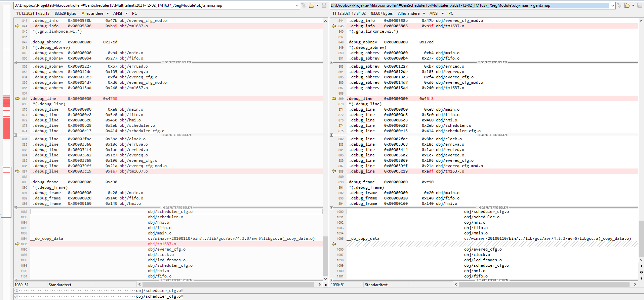644x300 pixels.
Task: Expand right 6 gefilterte Zeilen section
Action: coord(331,135)
